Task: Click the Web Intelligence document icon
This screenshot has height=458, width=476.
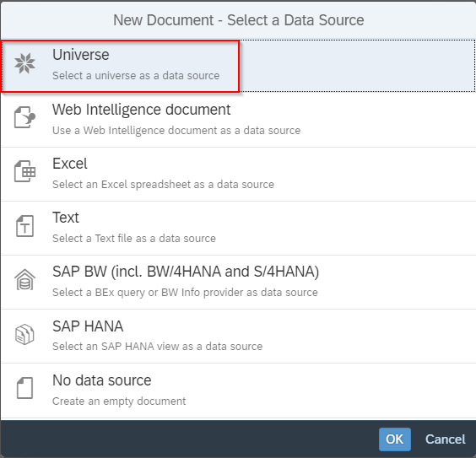Action: pyautogui.click(x=24, y=117)
